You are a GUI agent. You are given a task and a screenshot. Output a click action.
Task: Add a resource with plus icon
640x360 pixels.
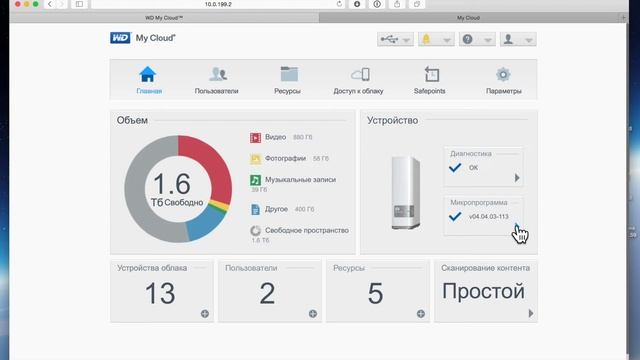(x=421, y=313)
